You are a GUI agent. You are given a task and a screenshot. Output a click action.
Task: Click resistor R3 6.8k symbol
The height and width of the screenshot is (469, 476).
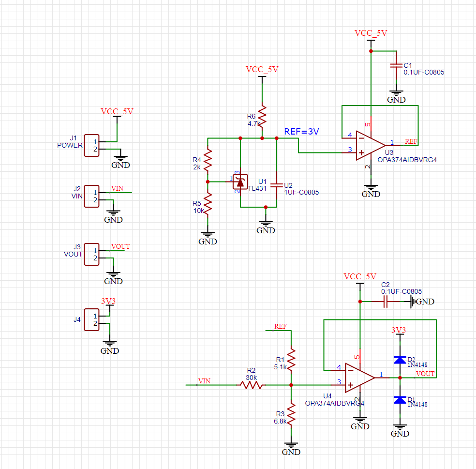point(291,414)
